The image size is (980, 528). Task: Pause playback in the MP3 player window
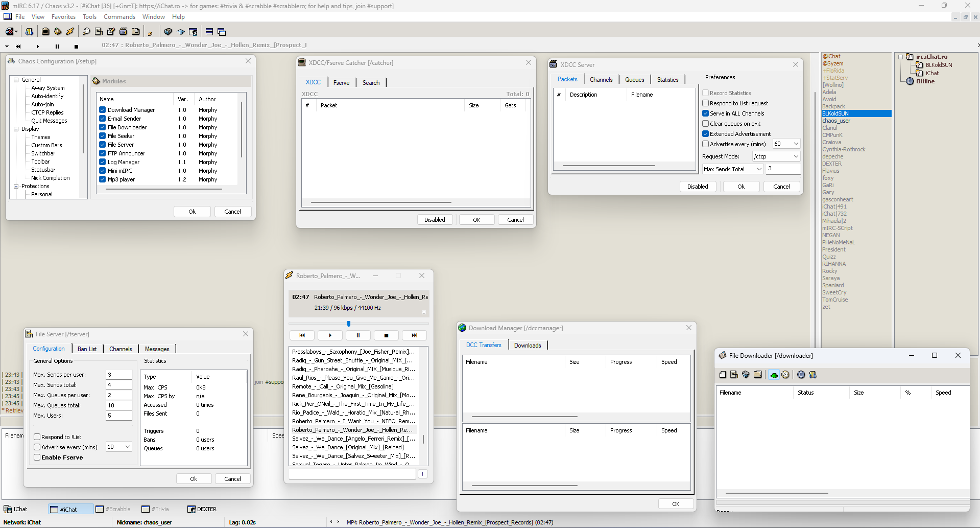(358, 335)
